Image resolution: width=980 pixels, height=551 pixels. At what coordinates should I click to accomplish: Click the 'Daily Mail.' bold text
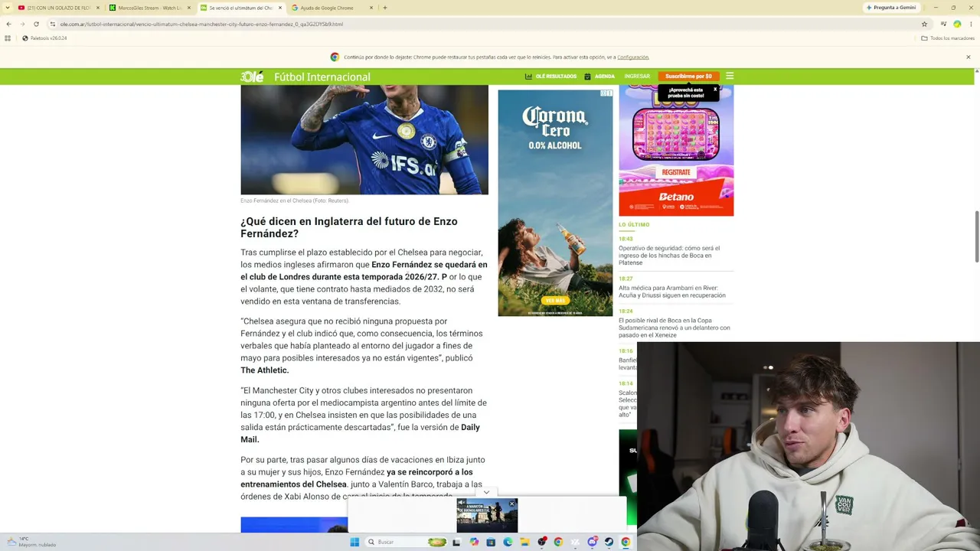[x=360, y=433]
